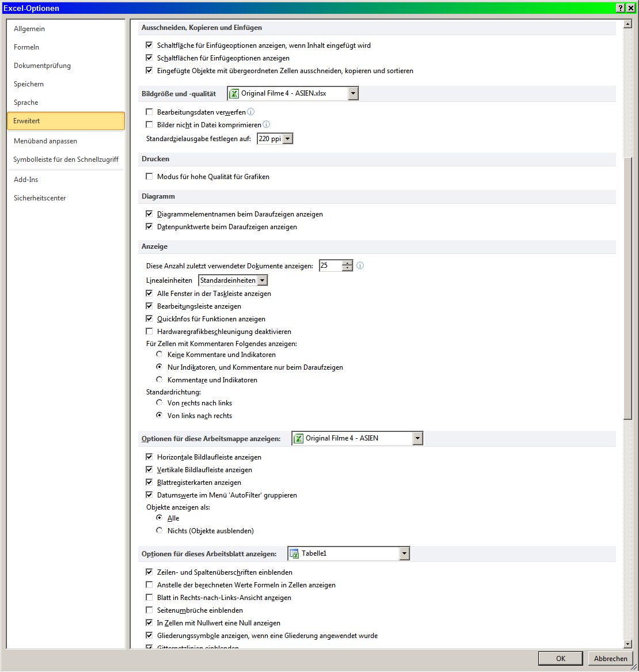Open workbook dropdown for Arbeitsmappe options
This screenshot has width=639, height=672.
[417, 438]
